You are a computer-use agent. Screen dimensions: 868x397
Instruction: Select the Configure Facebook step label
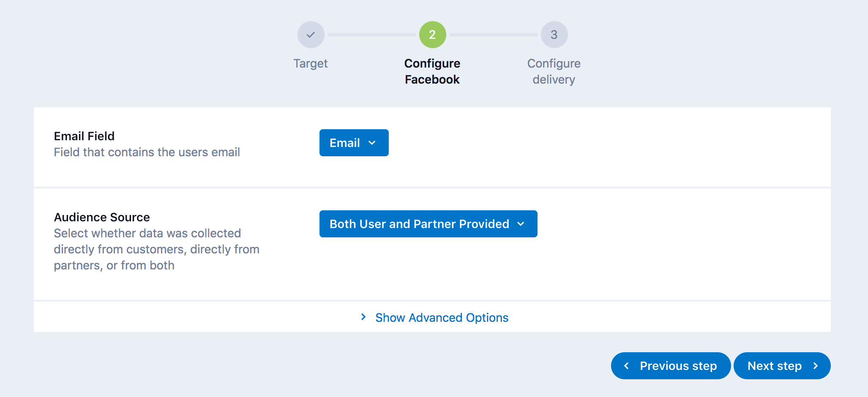432,71
